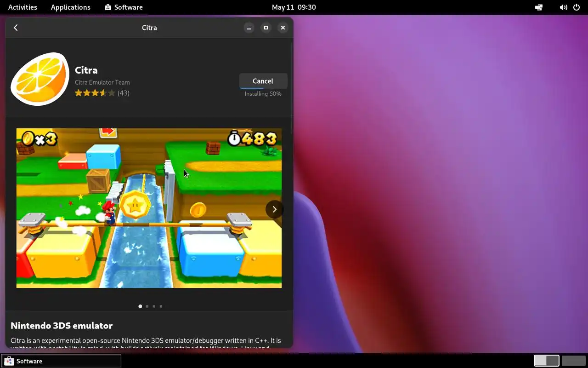This screenshot has width=588, height=368.
Task: Select the second screenshot pagination dot
Action: (x=147, y=306)
